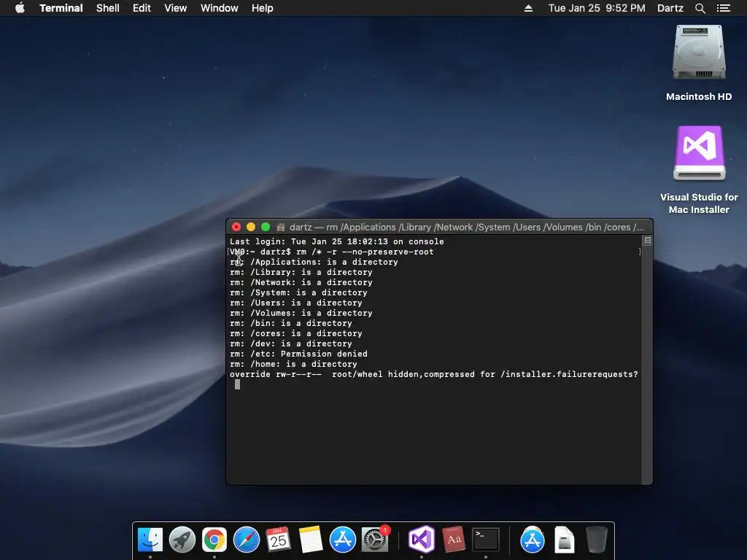Viewport: 747px width, 560px height.
Task: Open the Terminal application menu
Action: 61,8
